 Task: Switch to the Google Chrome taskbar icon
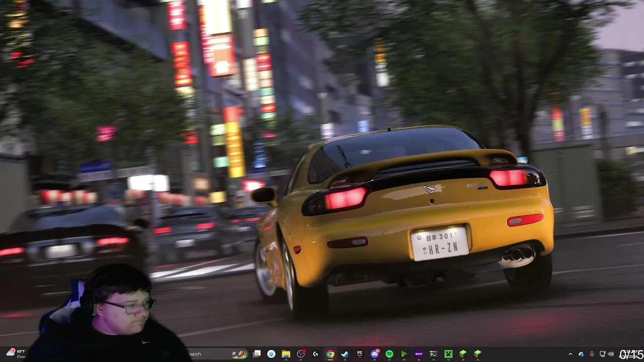(x=330, y=354)
